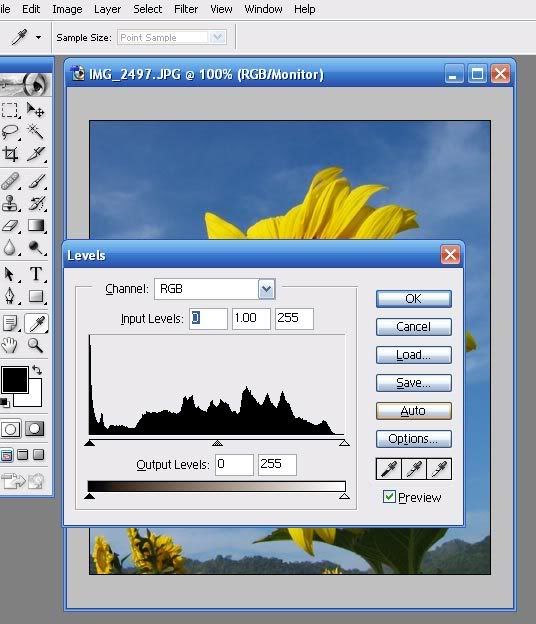Expand the Sample Size dropdown
536x624 pixels.
click(218, 37)
